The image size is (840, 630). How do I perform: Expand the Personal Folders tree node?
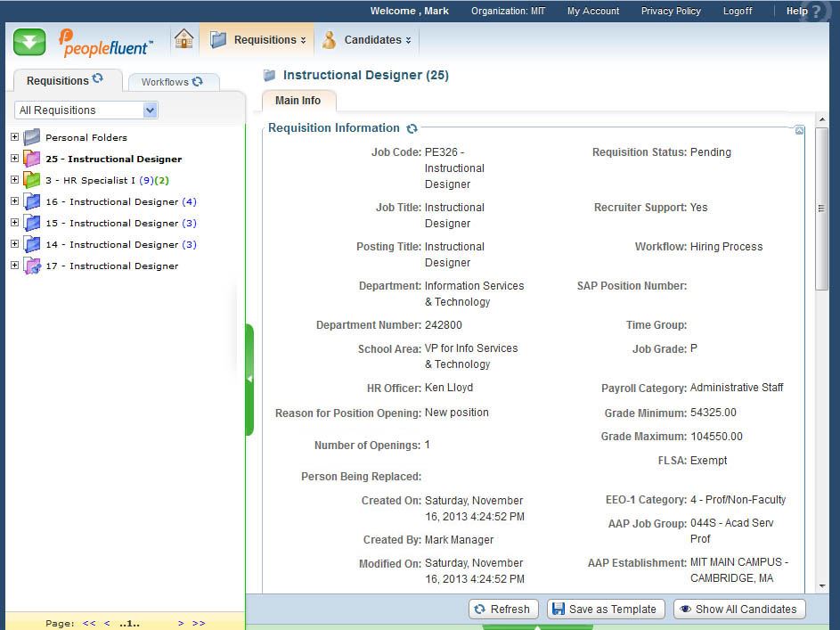pyautogui.click(x=14, y=137)
